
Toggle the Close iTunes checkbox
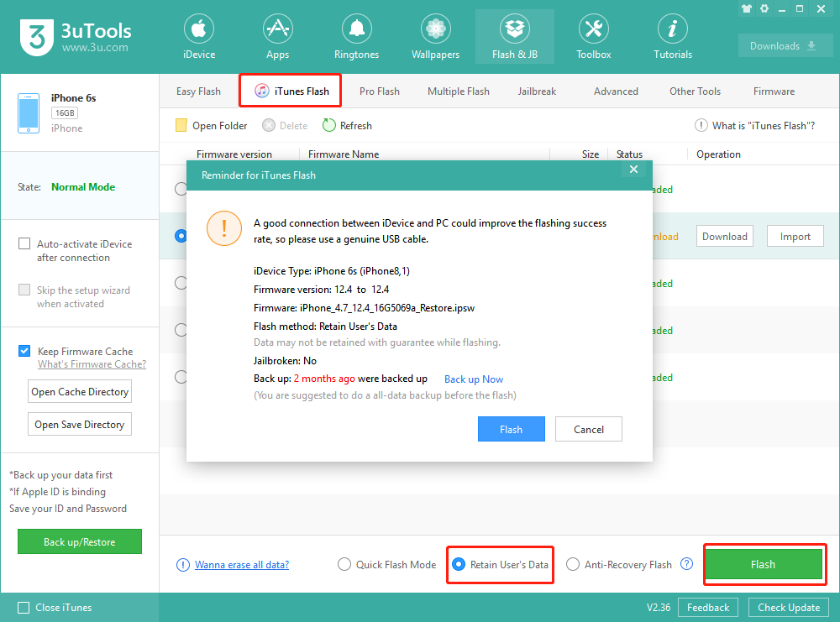(x=24, y=608)
